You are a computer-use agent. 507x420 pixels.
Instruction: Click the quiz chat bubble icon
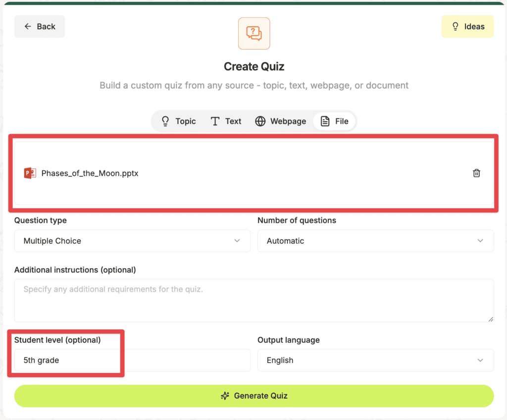click(254, 33)
